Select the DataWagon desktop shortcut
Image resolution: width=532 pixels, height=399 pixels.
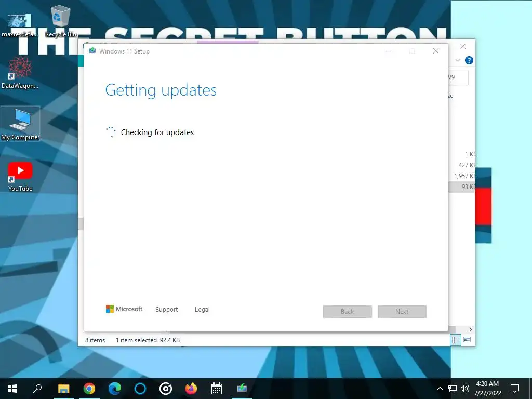[20, 73]
